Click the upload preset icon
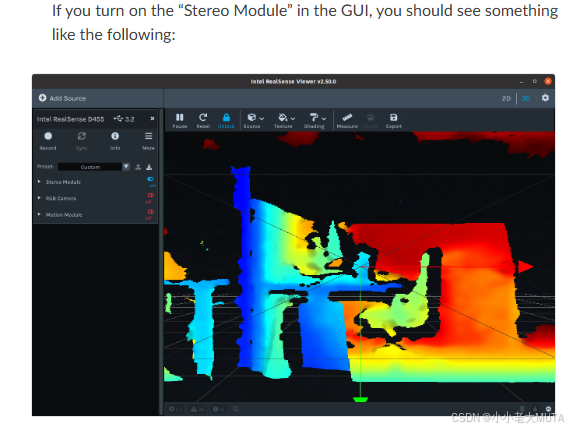This screenshot has width=571, height=429. click(138, 167)
